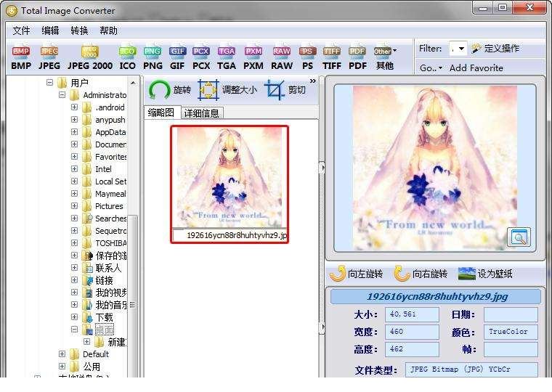The width and height of the screenshot is (552, 392).
Task: Expand the .android folder
Action: (74, 107)
